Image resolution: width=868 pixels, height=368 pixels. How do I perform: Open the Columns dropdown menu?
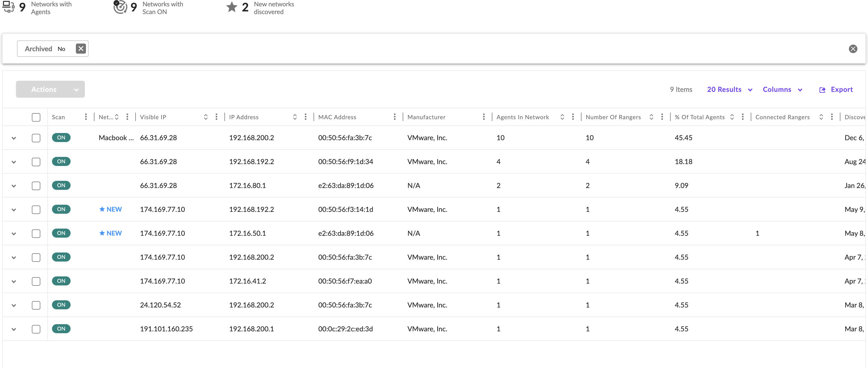tap(782, 89)
